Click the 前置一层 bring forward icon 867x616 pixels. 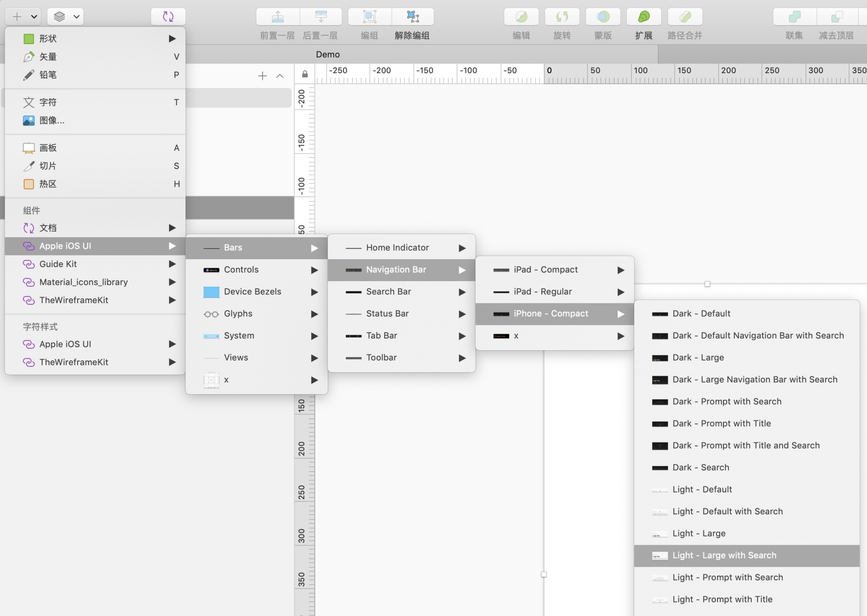tap(277, 17)
